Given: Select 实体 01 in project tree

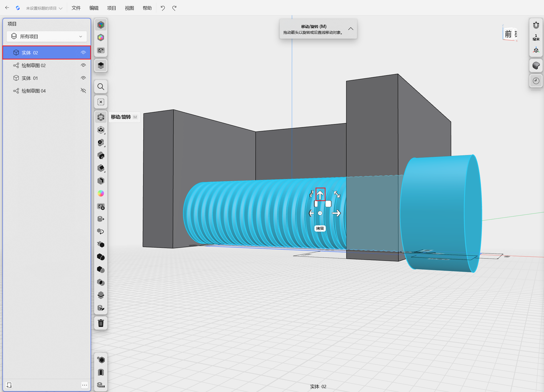Looking at the screenshot, I should [x=30, y=78].
